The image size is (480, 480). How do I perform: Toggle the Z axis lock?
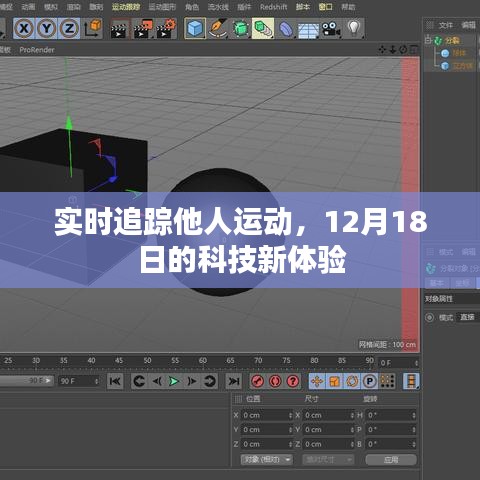(x=69, y=28)
